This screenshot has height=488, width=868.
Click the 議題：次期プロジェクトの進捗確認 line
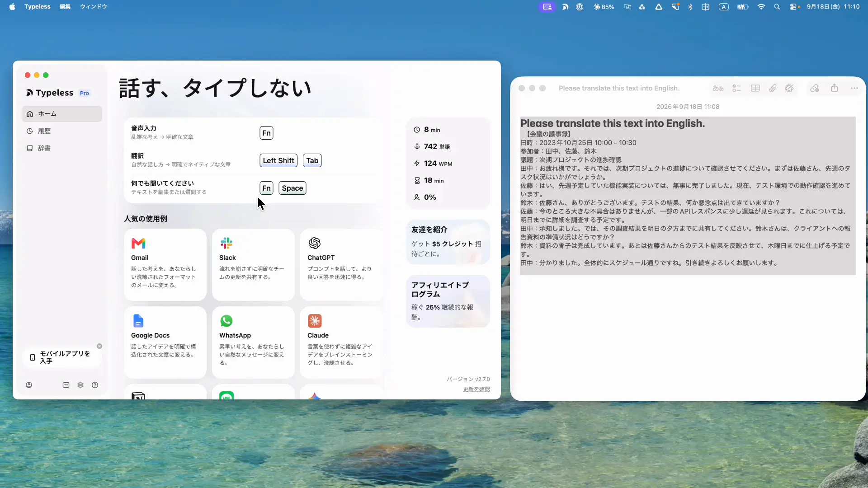571,160
